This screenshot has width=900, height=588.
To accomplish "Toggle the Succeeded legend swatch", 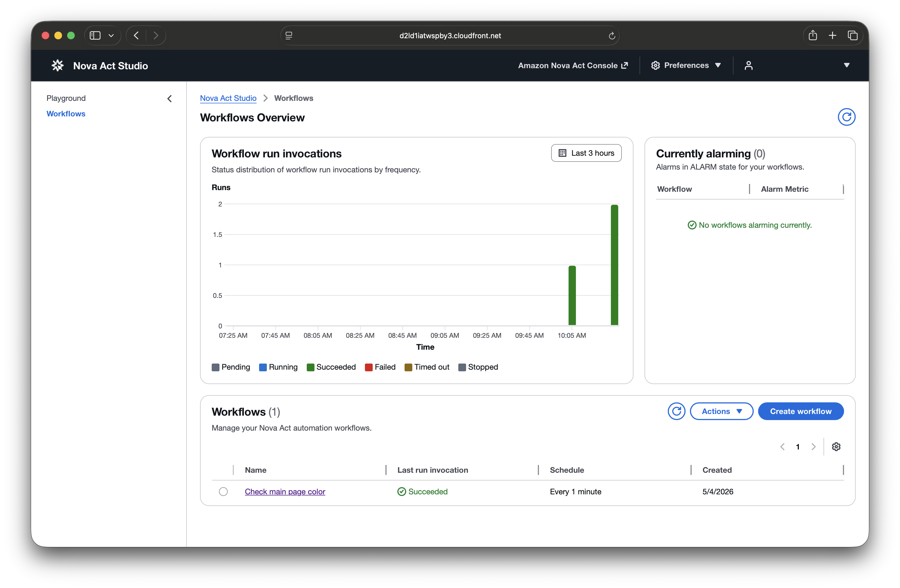I will tap(310, 367).
